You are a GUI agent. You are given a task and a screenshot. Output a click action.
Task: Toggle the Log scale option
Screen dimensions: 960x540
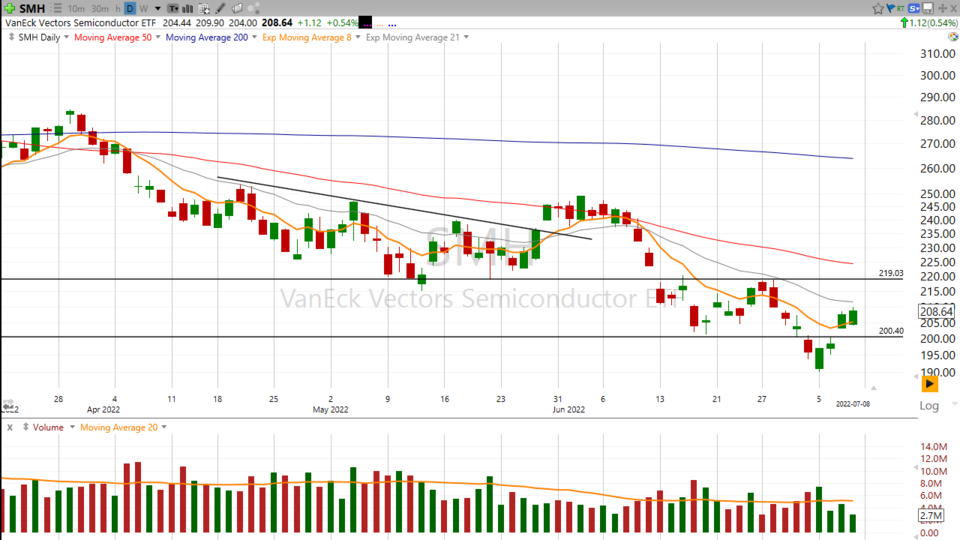pos(930,406)
